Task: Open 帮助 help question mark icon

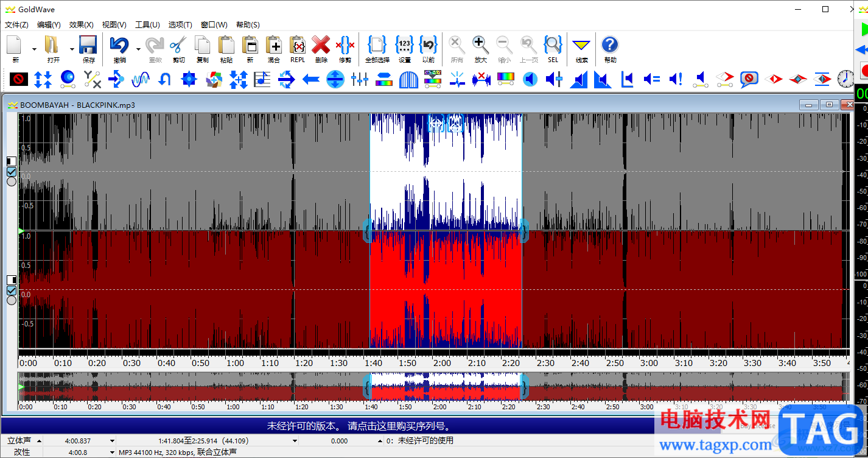Action: click(x=610, y=49)
